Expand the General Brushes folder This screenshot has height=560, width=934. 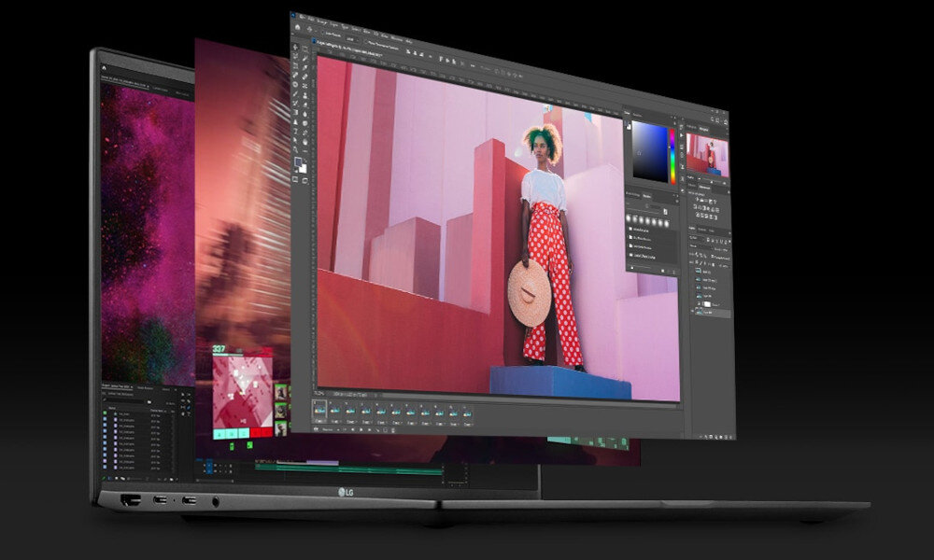click(641, 229)
